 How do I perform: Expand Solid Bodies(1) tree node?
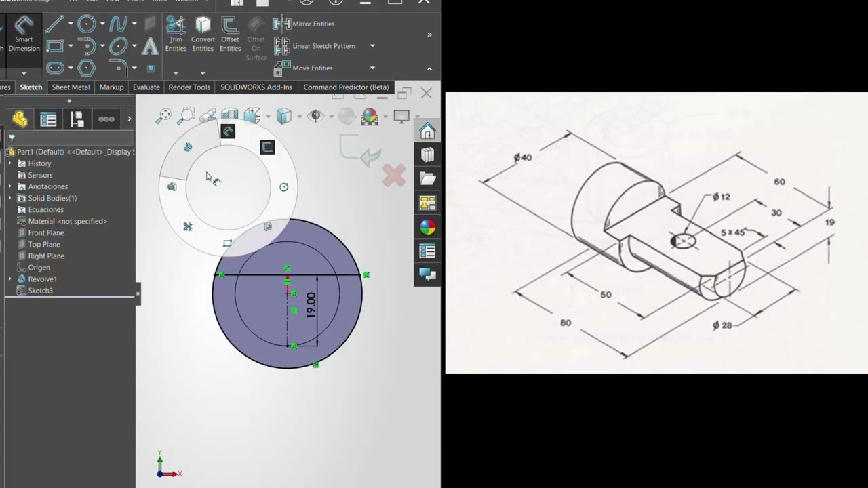[x=10, y=198]
